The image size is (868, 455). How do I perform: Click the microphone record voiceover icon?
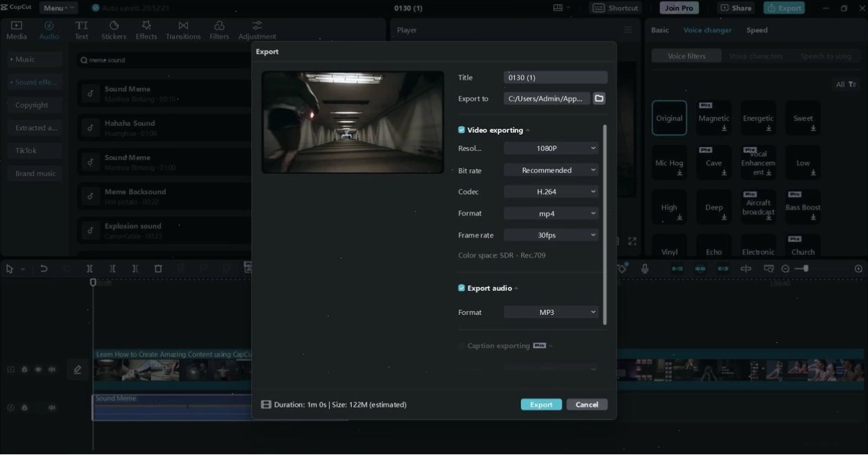pos(645,269)
